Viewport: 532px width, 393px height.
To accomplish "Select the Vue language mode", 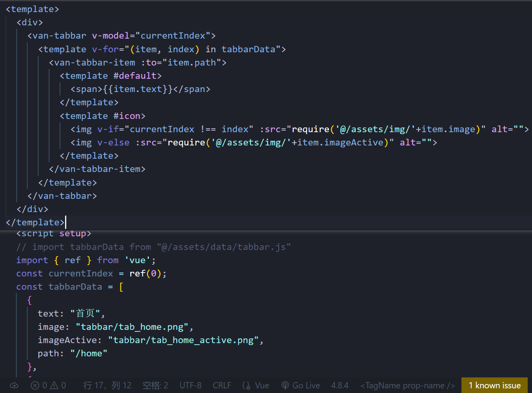I will [262, 386].
